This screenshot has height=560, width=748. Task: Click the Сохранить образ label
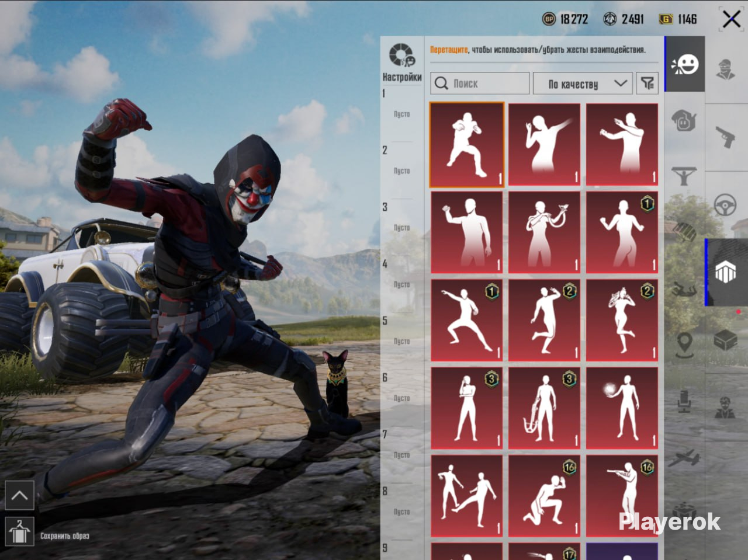pos(65,536)
